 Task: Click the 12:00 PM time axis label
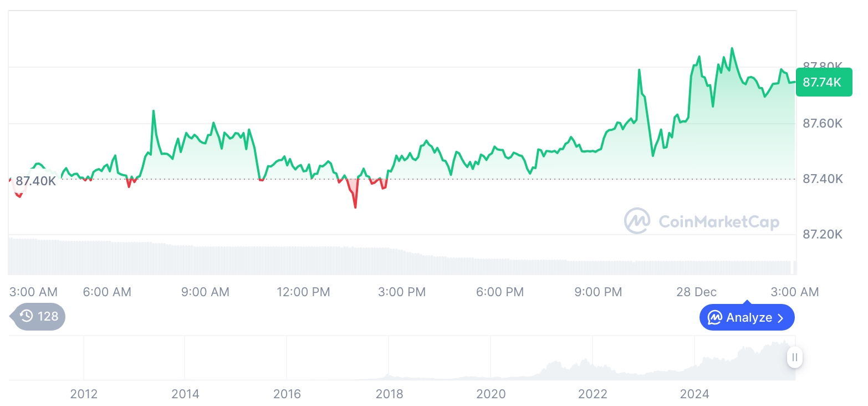click(x=303, y=292)
